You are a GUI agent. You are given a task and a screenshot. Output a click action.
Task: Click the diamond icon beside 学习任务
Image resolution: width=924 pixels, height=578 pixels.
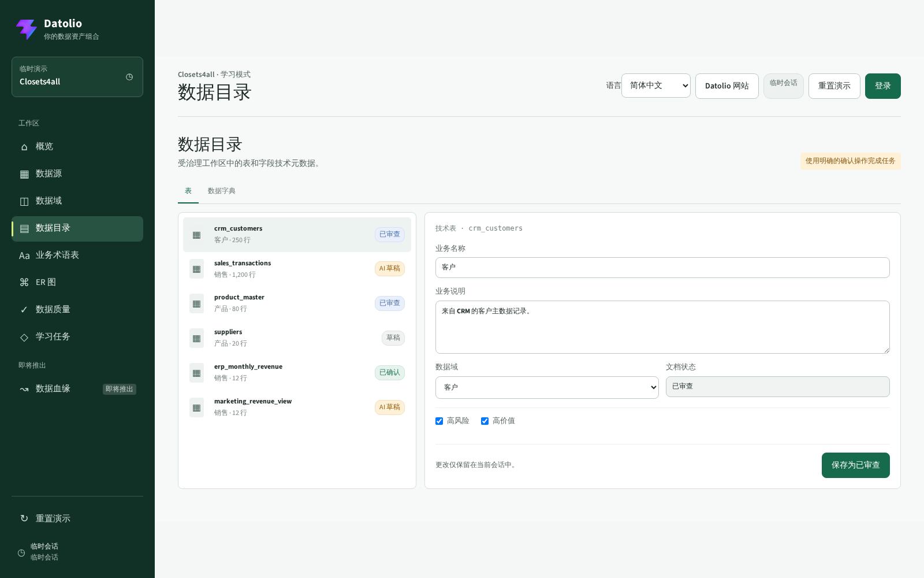[x=24, y=337]
